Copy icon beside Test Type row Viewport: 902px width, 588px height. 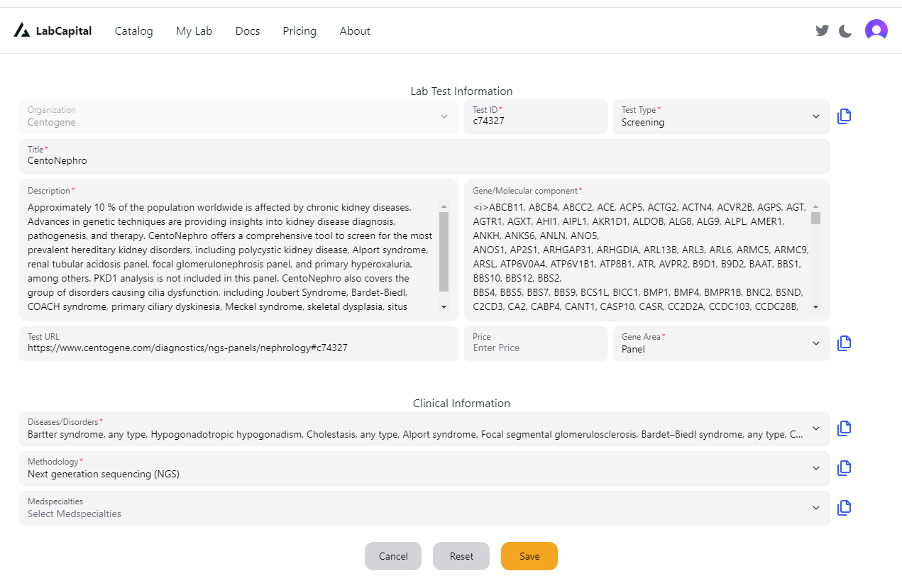(x=844, y=116)
